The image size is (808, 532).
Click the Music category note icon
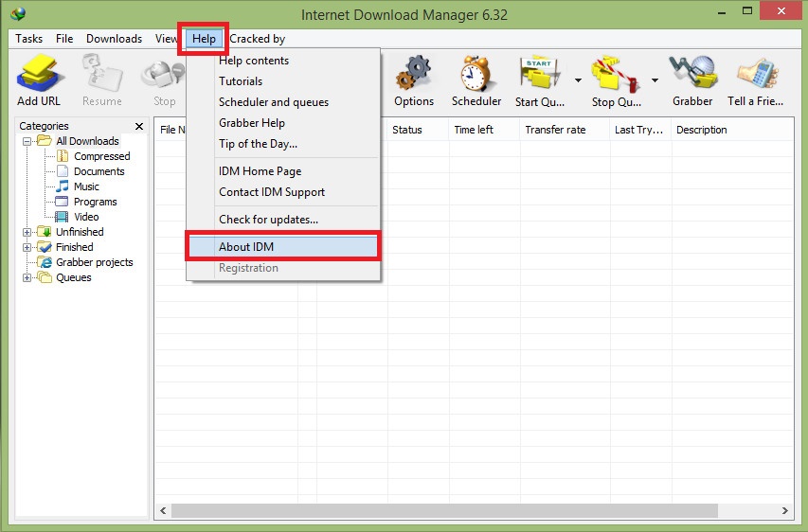click(x=63, y=186)
